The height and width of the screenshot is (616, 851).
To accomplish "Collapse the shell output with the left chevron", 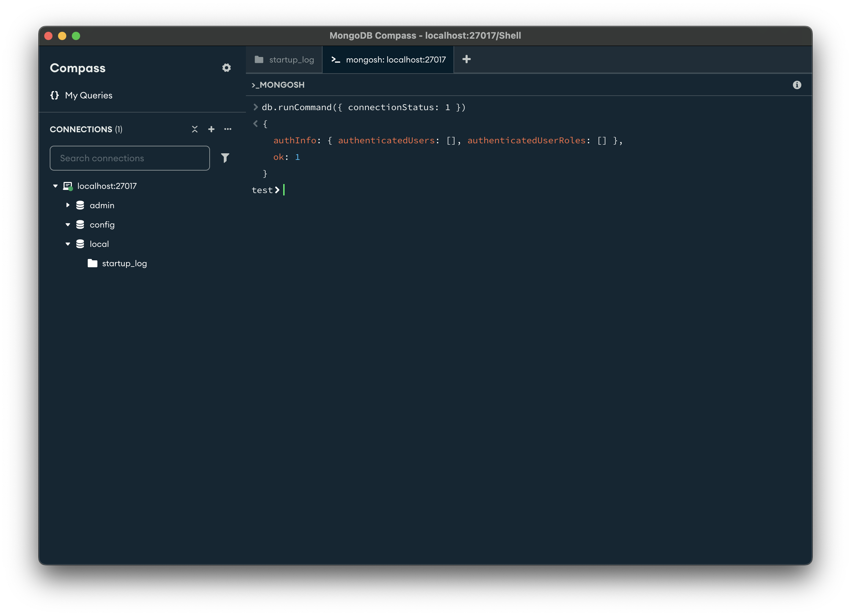I will 256,124.
